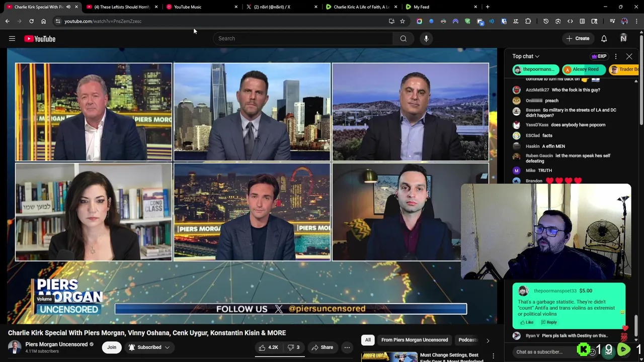The height and width of the screenshot is (362, 644).
Task: Expand the Top chat mode dropdown
Action: [526, 56]
